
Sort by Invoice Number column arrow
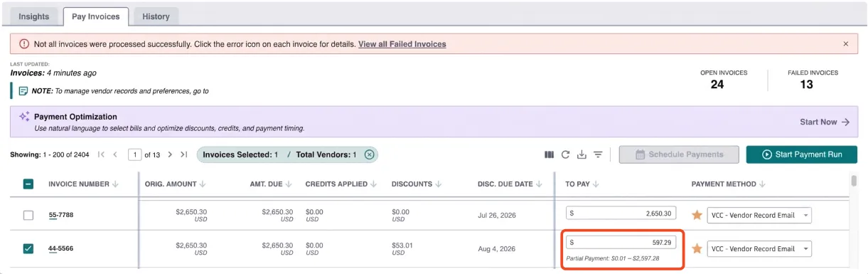[115, 184]
